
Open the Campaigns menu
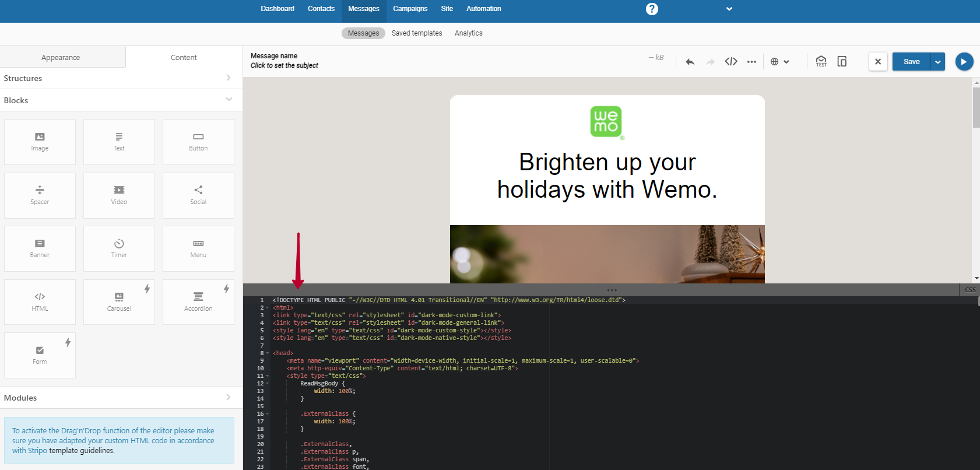410,9
